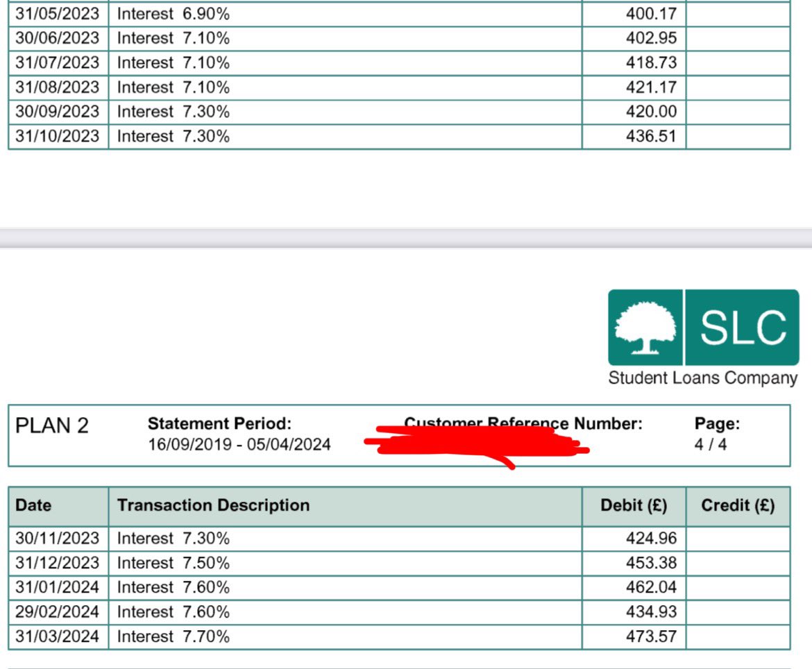Select the date 30/11/2023
Image resolution: width=812 pixels, height=669 pixels.
coord(57,539)
